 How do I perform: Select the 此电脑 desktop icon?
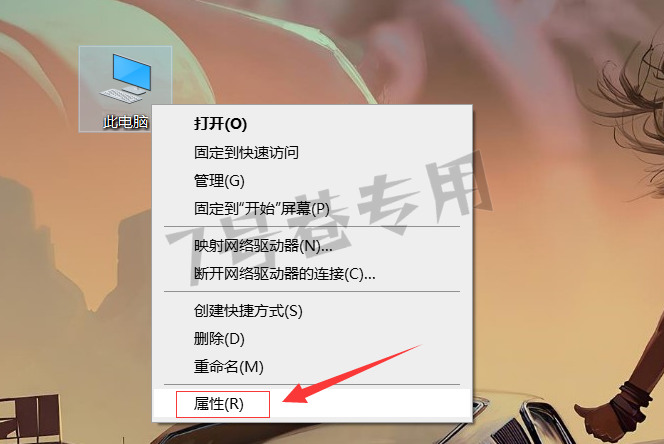click(x=125, y=89)
